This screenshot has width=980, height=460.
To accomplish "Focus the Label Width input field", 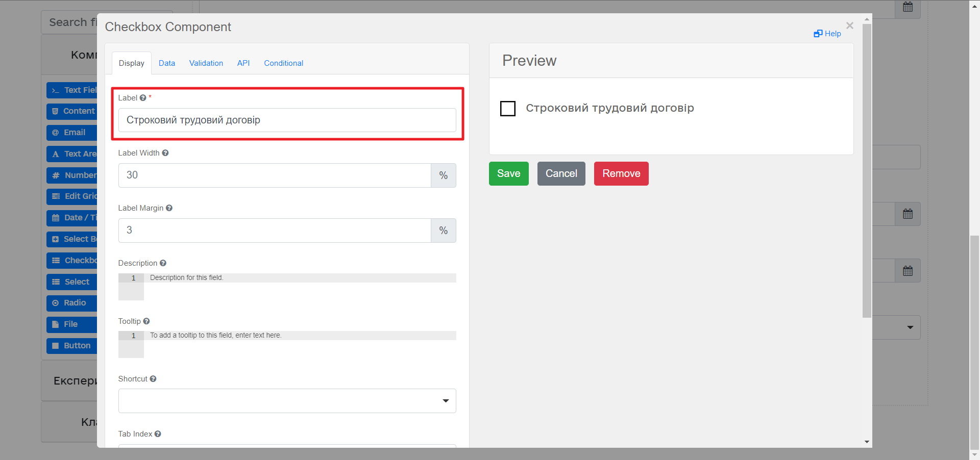I will [275, 175].
